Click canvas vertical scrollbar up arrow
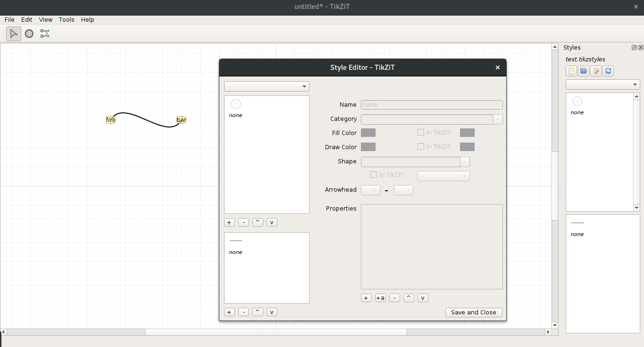The image size is (644, 347). (x=555, y=47)
